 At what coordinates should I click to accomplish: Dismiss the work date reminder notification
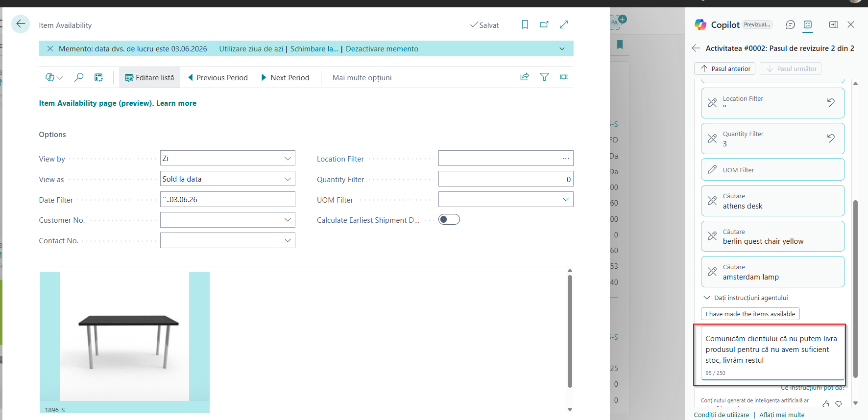[x=50, y=49]
